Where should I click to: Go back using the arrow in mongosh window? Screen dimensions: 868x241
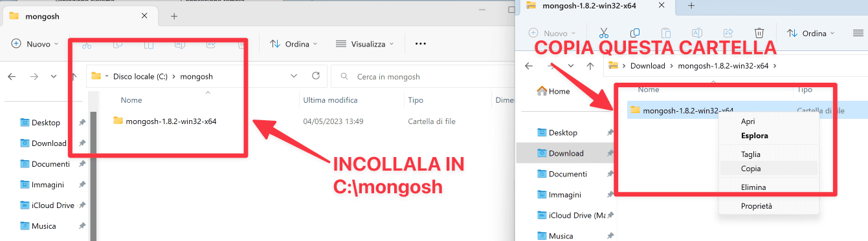[x=12, y=76]
